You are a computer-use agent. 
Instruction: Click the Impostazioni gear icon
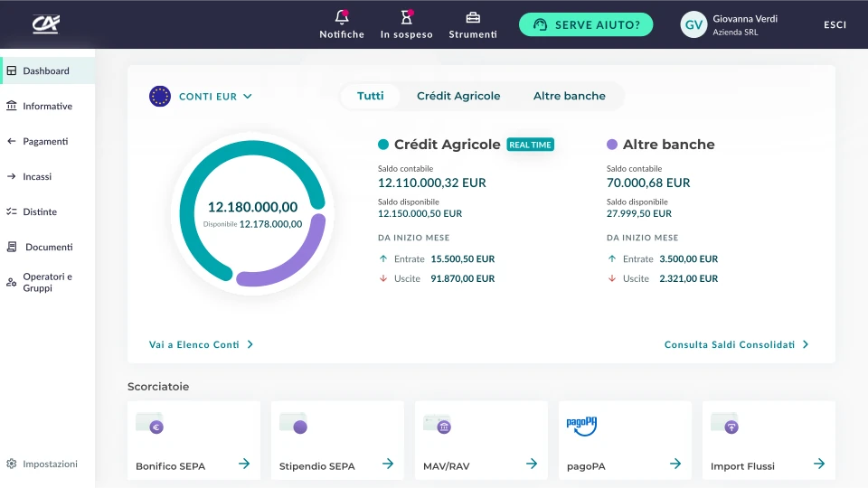click(x=12, y=464)
